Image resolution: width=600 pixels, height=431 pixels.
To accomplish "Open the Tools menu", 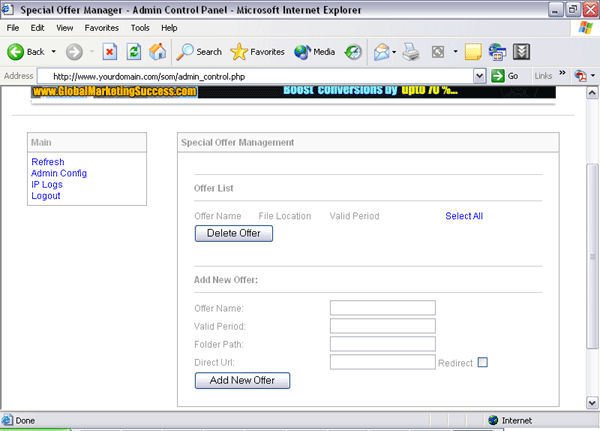I will [x=140, y=27].
